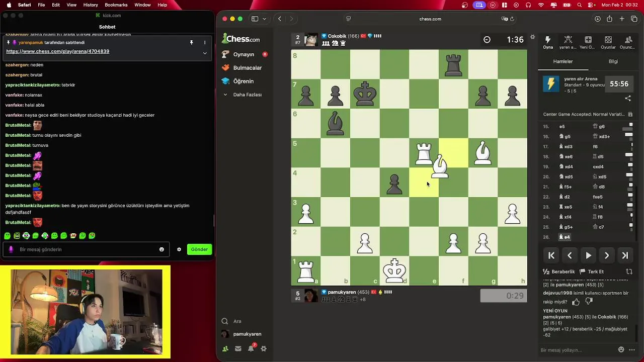Viewport: 644px width, 362px height.
Task: Click the minus icon beside 1:36 clock
Action: 487,40
